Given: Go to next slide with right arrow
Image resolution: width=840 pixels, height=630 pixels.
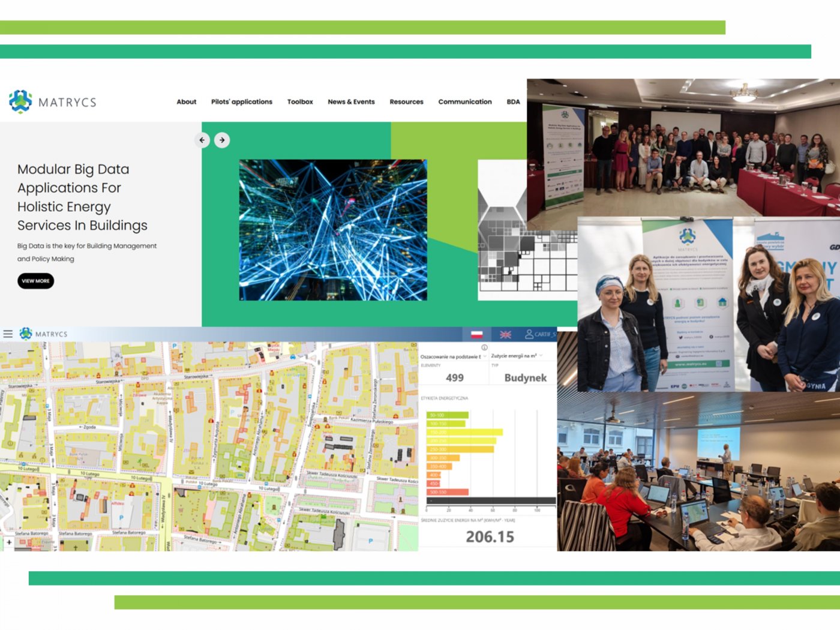Looking at the screenshot, I should [222, 140].
